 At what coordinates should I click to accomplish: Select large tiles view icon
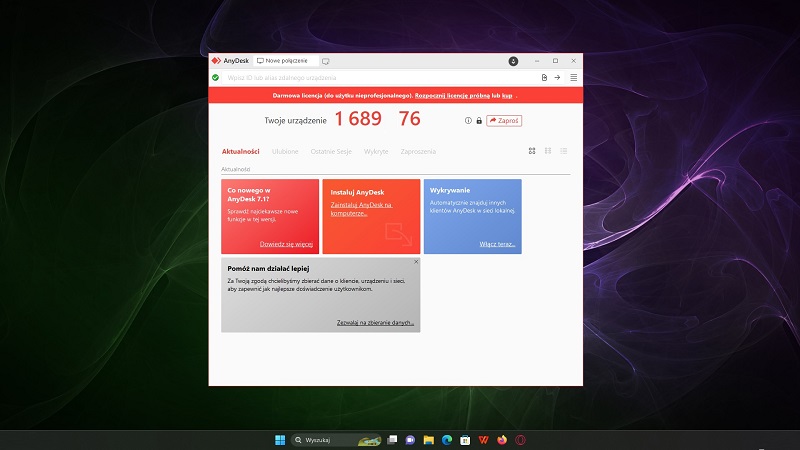click(x=532, y=151)
